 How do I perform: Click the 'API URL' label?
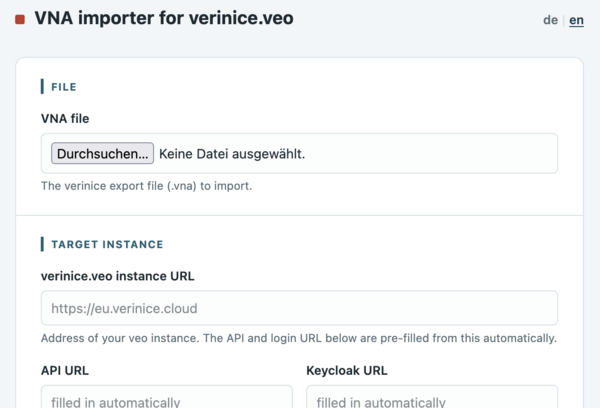point(65,370)
